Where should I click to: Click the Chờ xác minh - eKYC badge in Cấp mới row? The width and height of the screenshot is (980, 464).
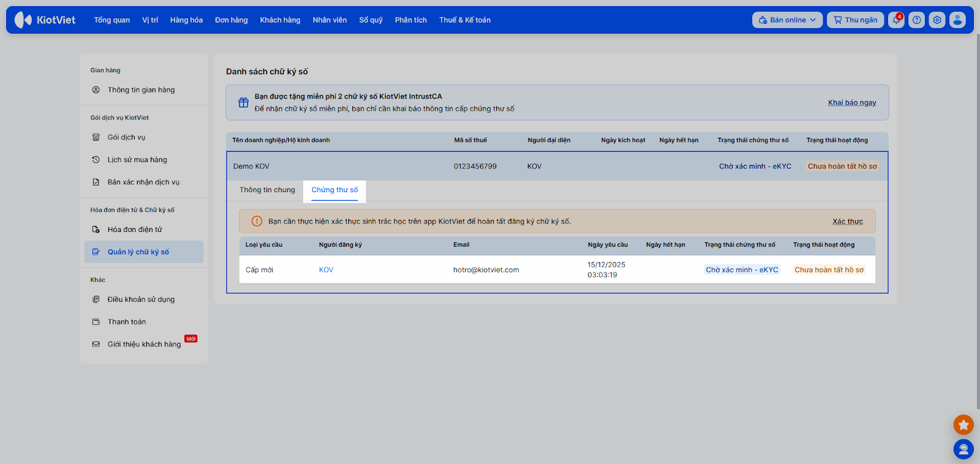pos(742,270)
